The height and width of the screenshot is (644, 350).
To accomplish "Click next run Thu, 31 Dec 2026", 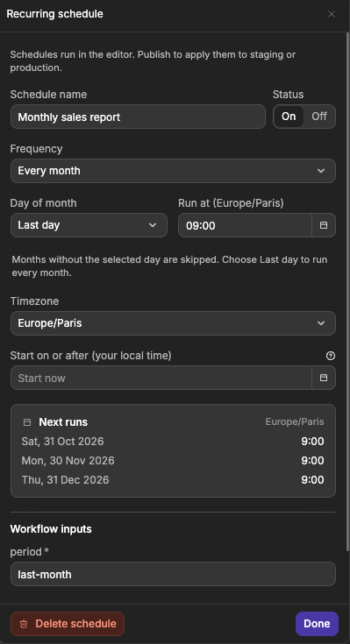I will pos(66,480).
